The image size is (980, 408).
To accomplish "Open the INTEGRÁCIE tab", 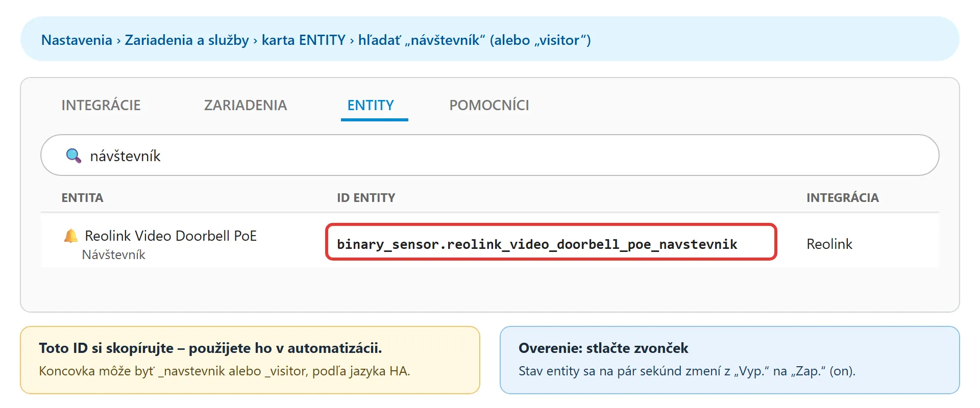I will (x=101, y=105).
